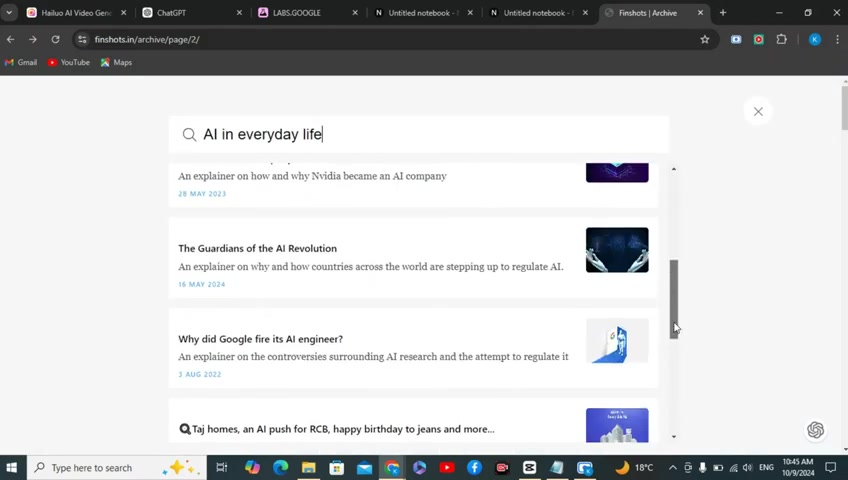Click the date "3 AUG 2022"
Screen dimensions: 848x480
(x=200, y=374)
